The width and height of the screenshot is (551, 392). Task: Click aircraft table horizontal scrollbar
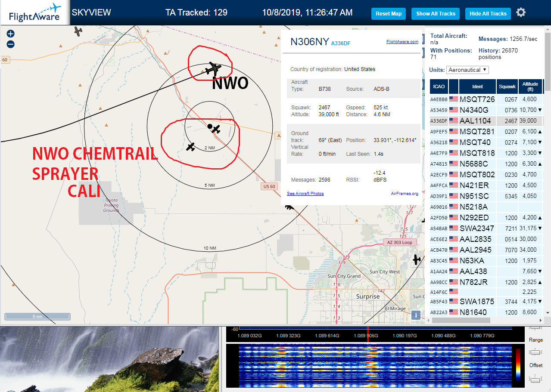point(461,320)
